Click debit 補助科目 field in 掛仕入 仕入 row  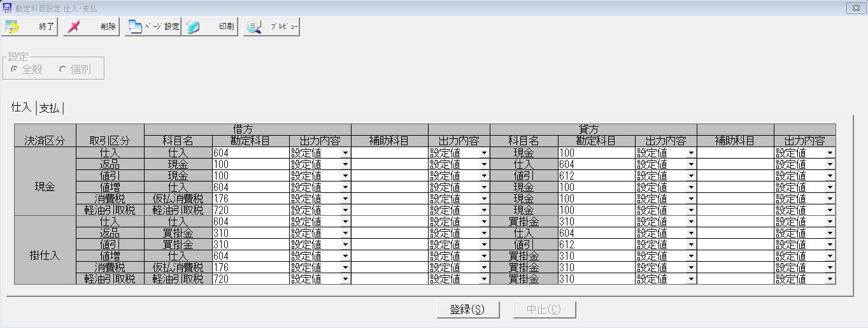389,222
